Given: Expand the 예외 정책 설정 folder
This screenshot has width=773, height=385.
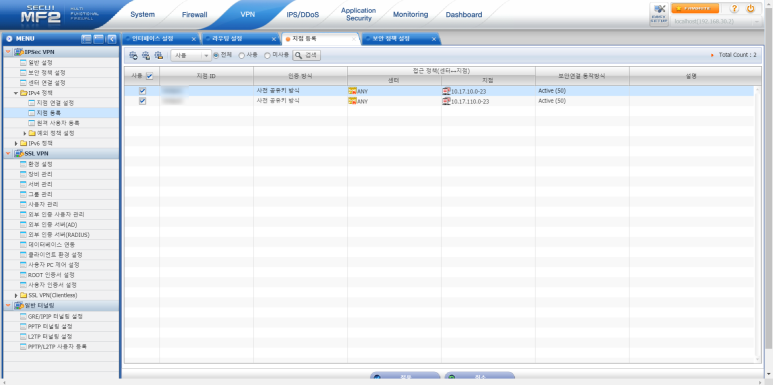Looking at the screenshot, I should coord(25,133).
